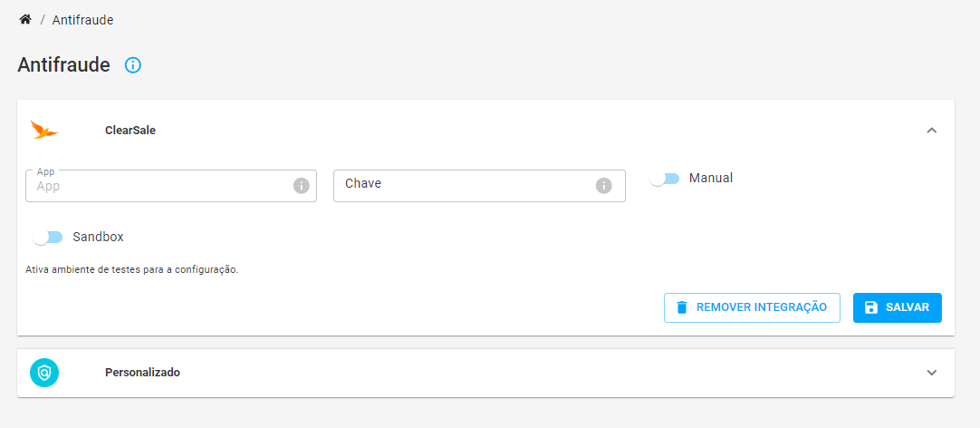The image size is (980, 428).
Task: Focus the App text field
Action: (x=170, y=186)
